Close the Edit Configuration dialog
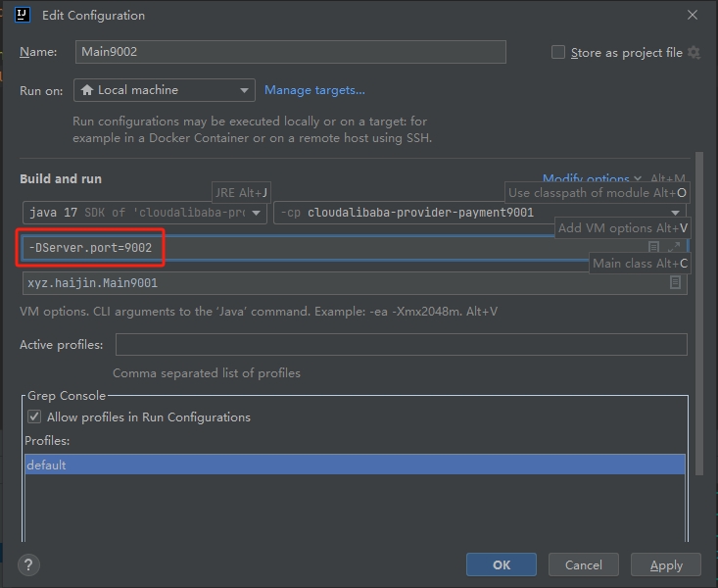 (692, 15)
